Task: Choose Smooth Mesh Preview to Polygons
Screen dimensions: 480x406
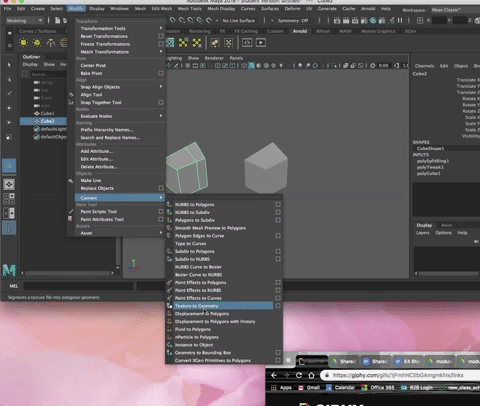Action: click(x=210, y=228)
